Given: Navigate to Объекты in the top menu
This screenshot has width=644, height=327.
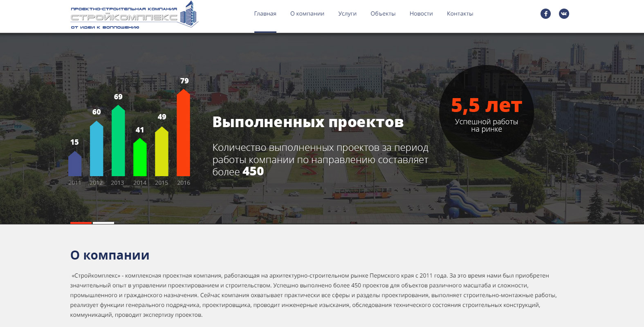Looking at the screenshot, I should [x=383, y=13].
